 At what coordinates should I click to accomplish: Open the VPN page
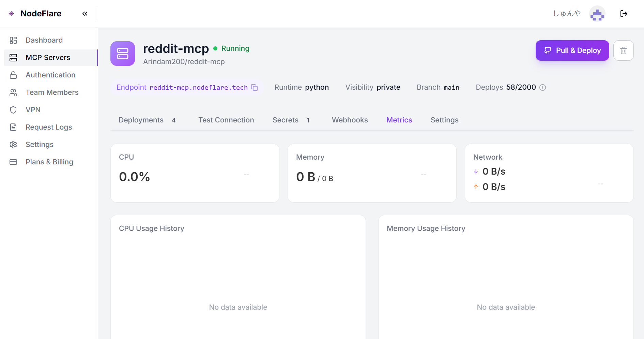(x=51, y=110)
